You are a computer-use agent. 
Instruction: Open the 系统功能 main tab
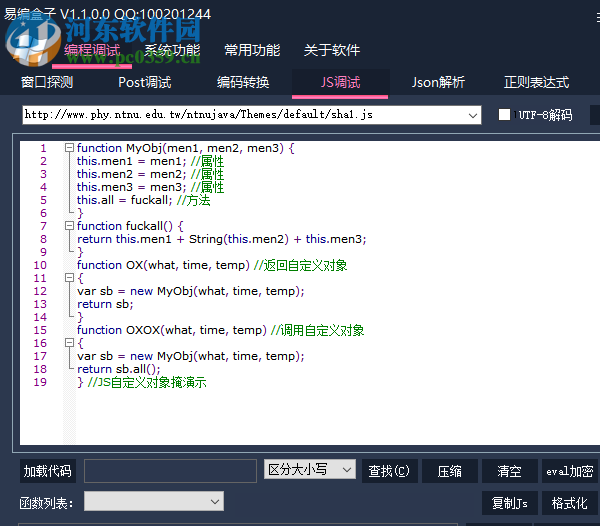[x=172, y=50]
